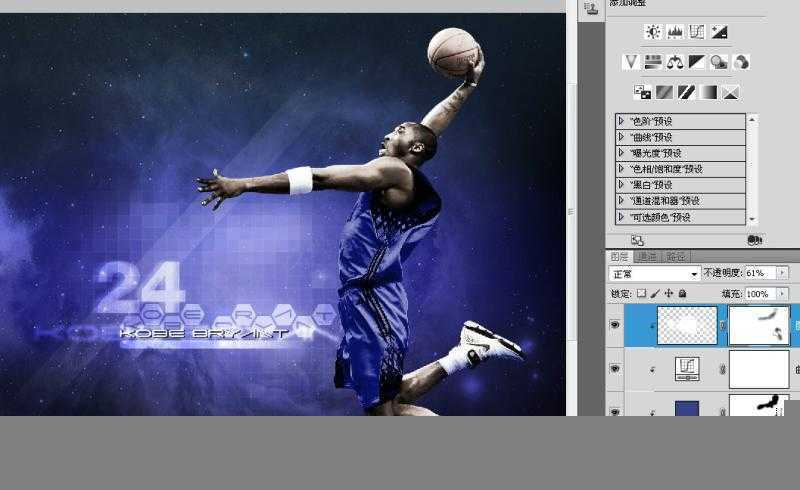Add a Selective Color adjustment icon
Screen dimensions: 800x490
click(730, 92)
